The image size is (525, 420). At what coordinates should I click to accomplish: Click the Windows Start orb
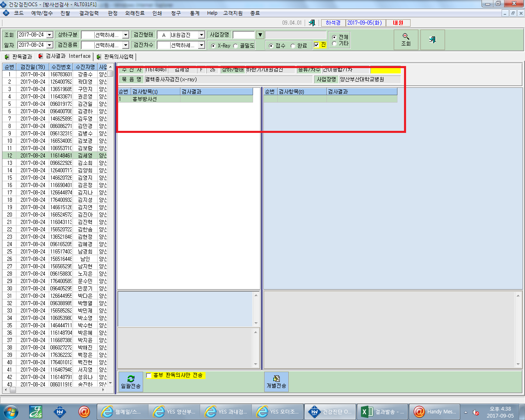point(11,411)
